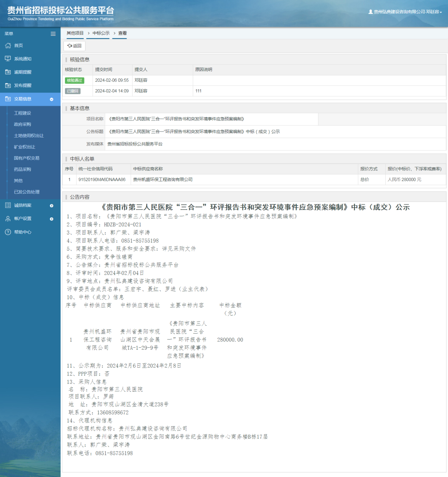Viewport: 448px width, 477px height.
Task: Click the 采购方式 竞争性磋商 line
Action: 100,257
